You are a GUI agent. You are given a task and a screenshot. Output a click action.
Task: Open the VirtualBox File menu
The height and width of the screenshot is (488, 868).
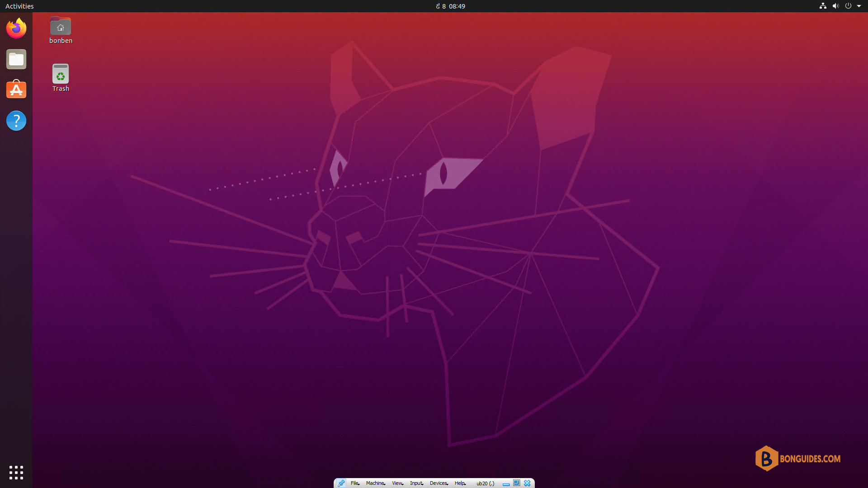tap(355, 483)
